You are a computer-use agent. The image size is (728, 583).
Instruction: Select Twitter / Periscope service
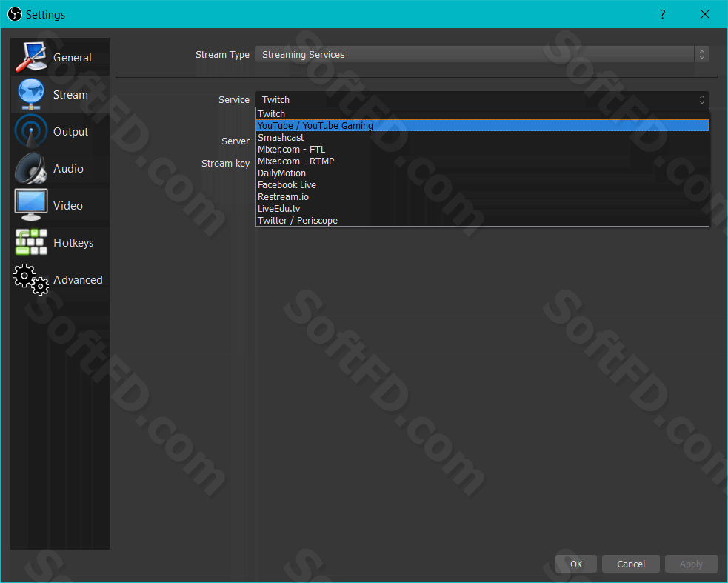(x=482, y=220)
